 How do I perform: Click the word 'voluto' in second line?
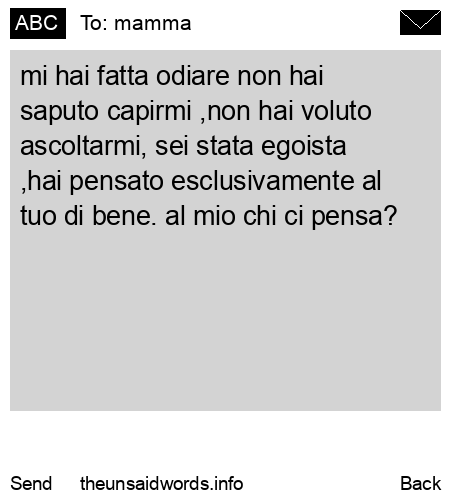pos(337,111)
